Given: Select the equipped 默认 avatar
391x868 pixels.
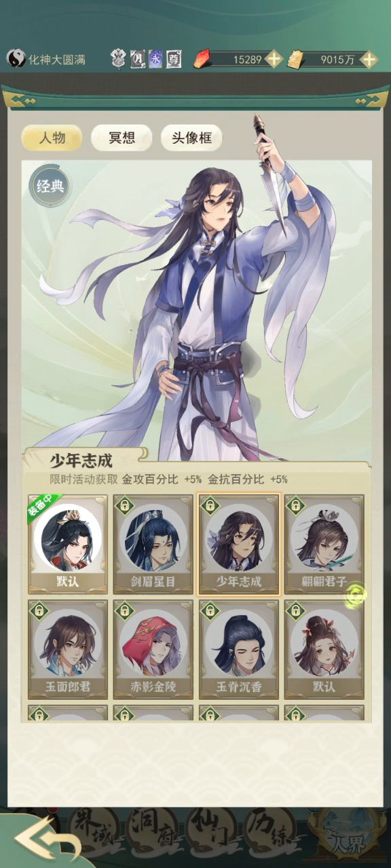Looking at the screenshot, I should (x=67, y=545).
